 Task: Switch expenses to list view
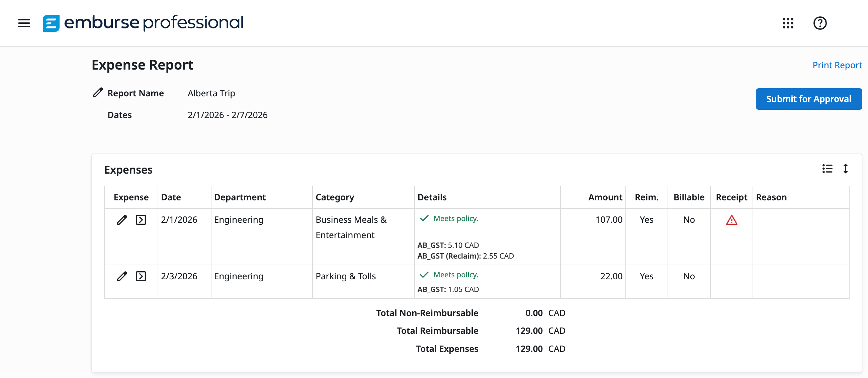click(x=827, y=169)
